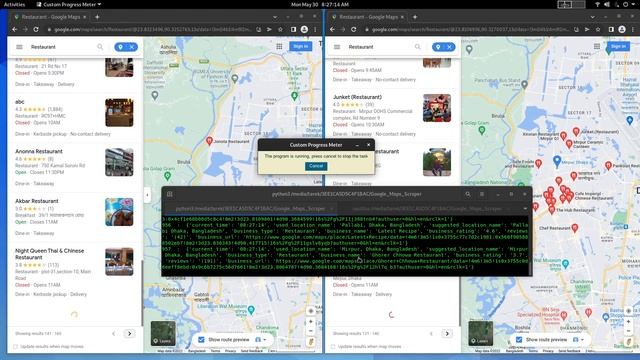Image resolution: width=640 pixels, height=360 pixels.
Task: Click Activities in top bar
Action: coord(14,4)
